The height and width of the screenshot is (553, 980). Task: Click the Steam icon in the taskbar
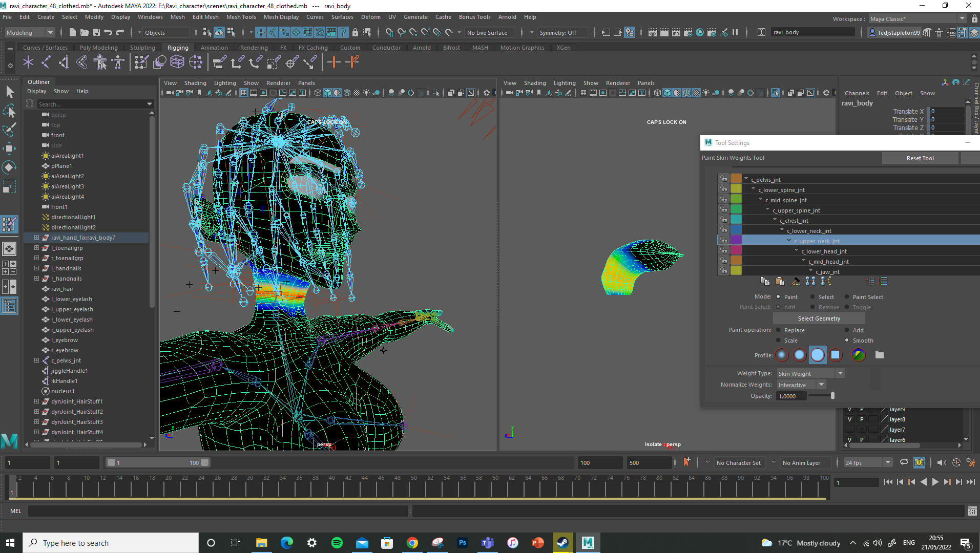[x=562, y=543]
